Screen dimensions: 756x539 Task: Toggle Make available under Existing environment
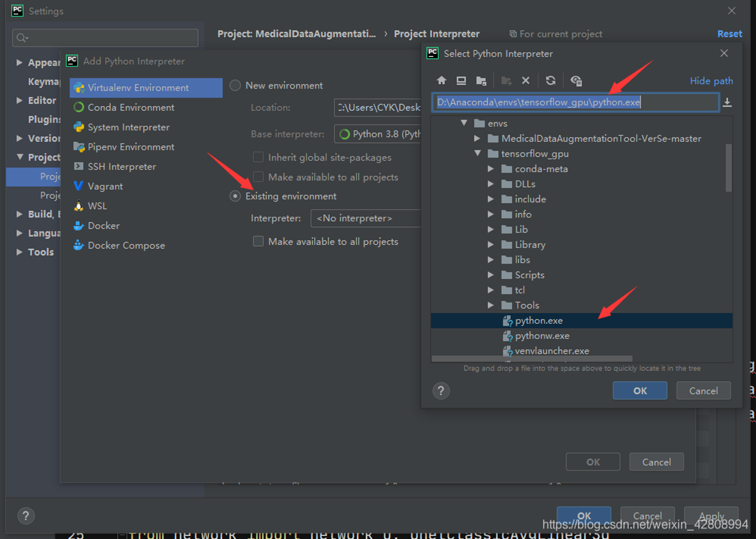pyautogui.click(x=258, y=241)
